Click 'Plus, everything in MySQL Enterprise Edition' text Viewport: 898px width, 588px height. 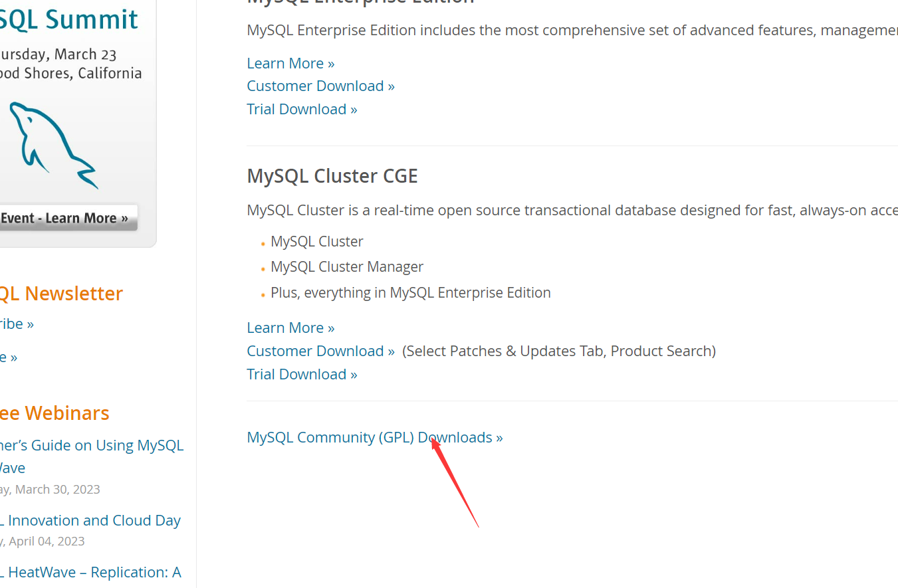[411, 292]
